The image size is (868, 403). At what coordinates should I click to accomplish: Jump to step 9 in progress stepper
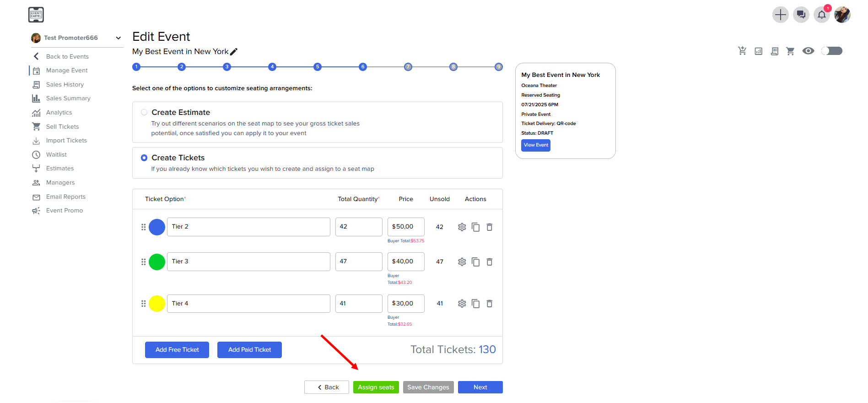[x=499, y=67]
